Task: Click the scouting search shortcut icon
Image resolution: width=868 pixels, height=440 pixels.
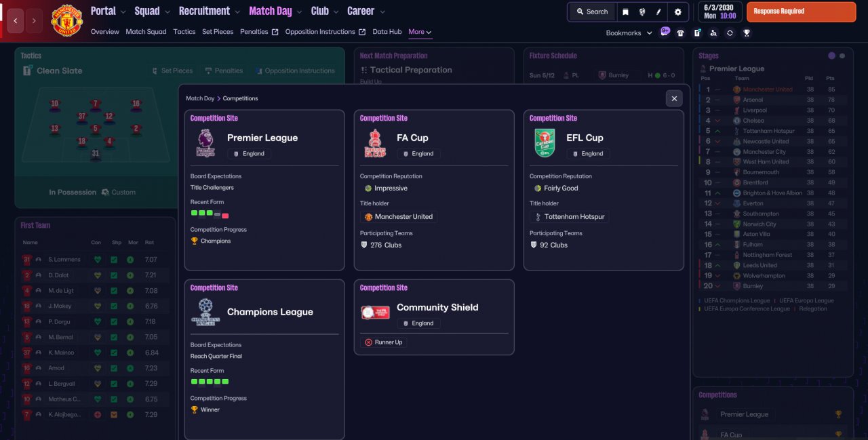Action: click(713, 33)
